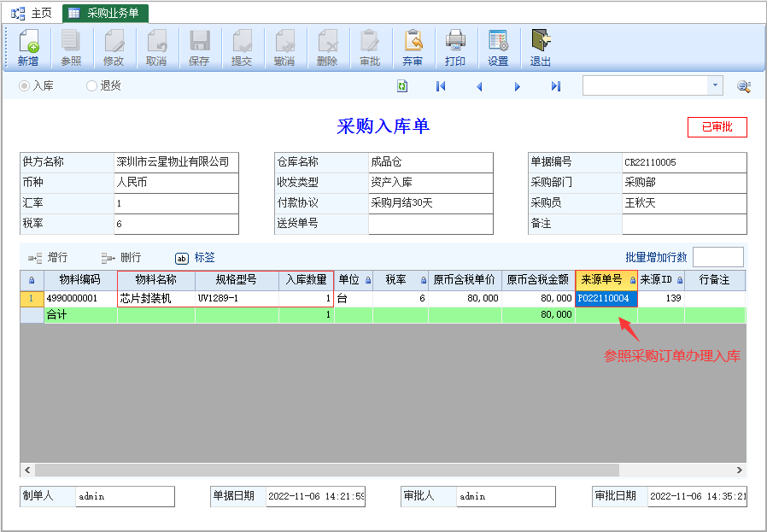Viewport: 767px width, 532px height.
Task: Click the green refresh document icon
Action: click(x=402, y=86)
